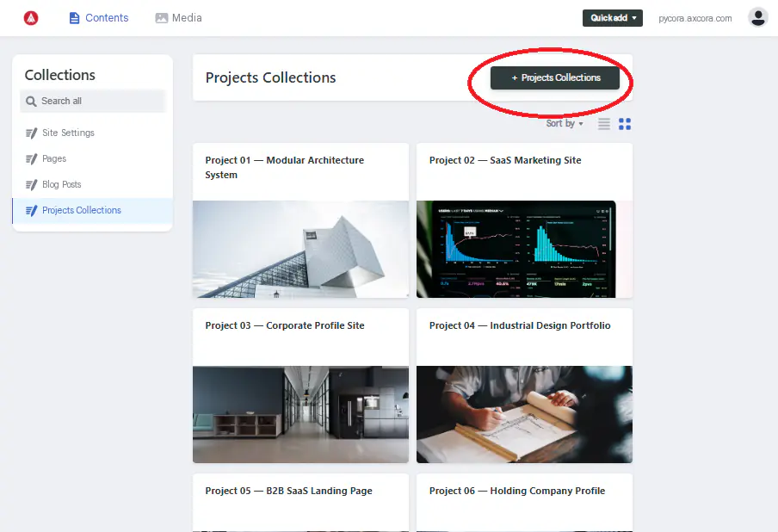Open Project 03 Corporate Profile Site title
Screen dimensions: 778x532
coord(285,325)
